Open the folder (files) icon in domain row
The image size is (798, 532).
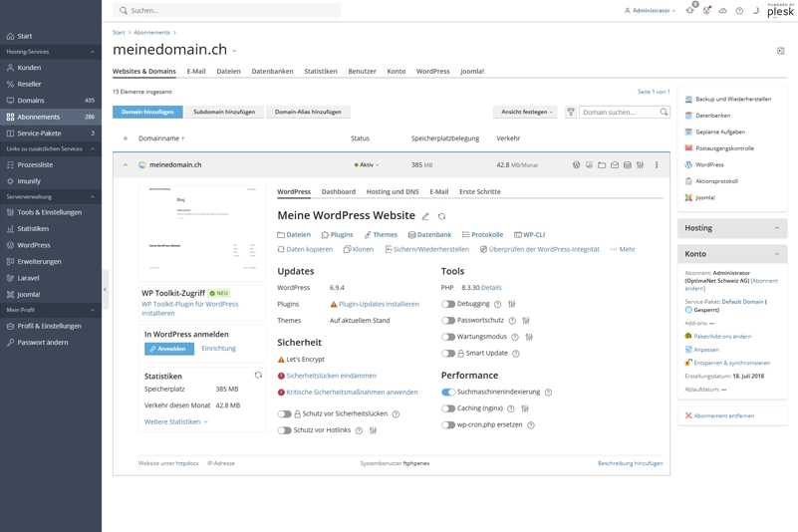[x=602, y=165]
